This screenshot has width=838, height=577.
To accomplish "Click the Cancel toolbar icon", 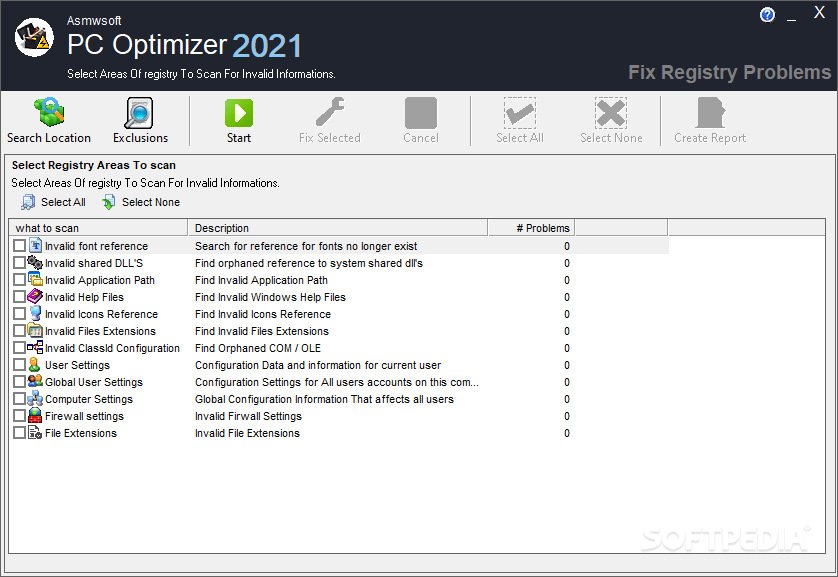I will (421, 113).
